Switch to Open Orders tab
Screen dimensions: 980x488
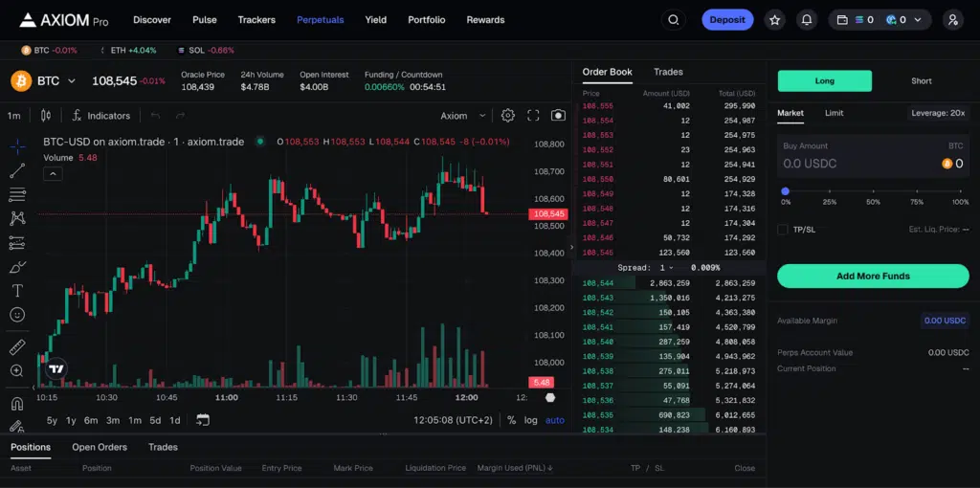[100, 447]
